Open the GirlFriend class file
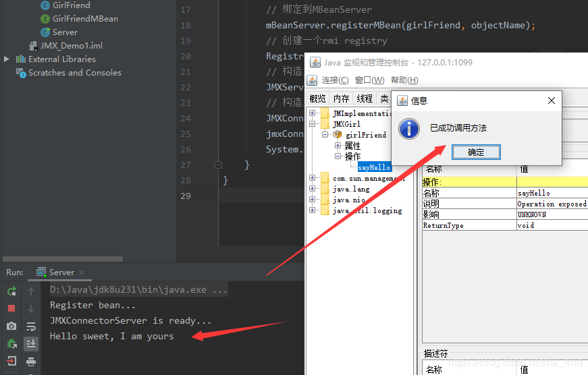This screenshot has height=375, width=588. [72, 5]
